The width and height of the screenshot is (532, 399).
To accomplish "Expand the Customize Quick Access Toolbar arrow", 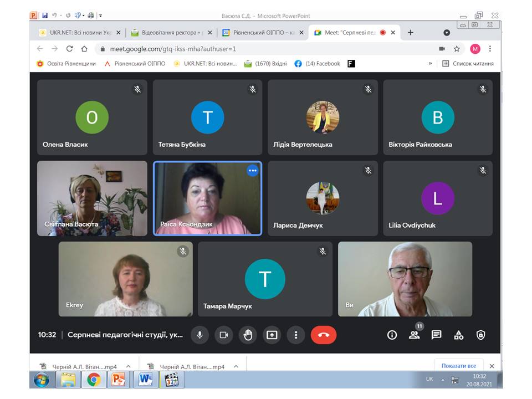I will click(100, 16).
